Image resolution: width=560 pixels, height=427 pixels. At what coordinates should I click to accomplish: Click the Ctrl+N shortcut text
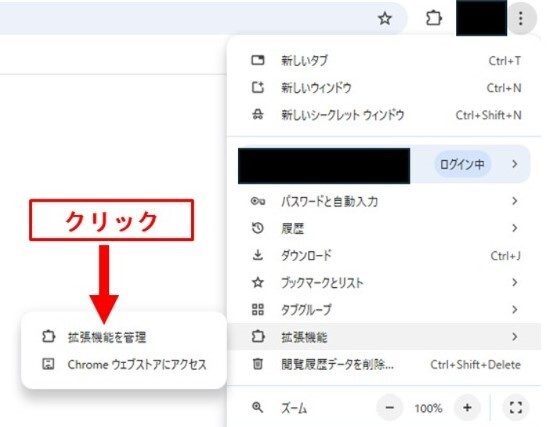pos(504,87)
